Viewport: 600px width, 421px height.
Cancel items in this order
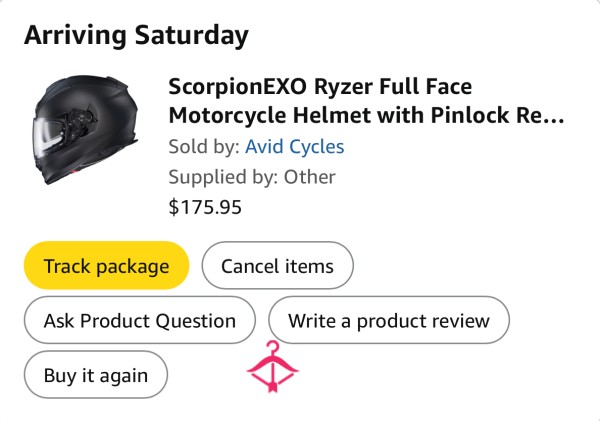pyautogui.click(x=277, y=266)
